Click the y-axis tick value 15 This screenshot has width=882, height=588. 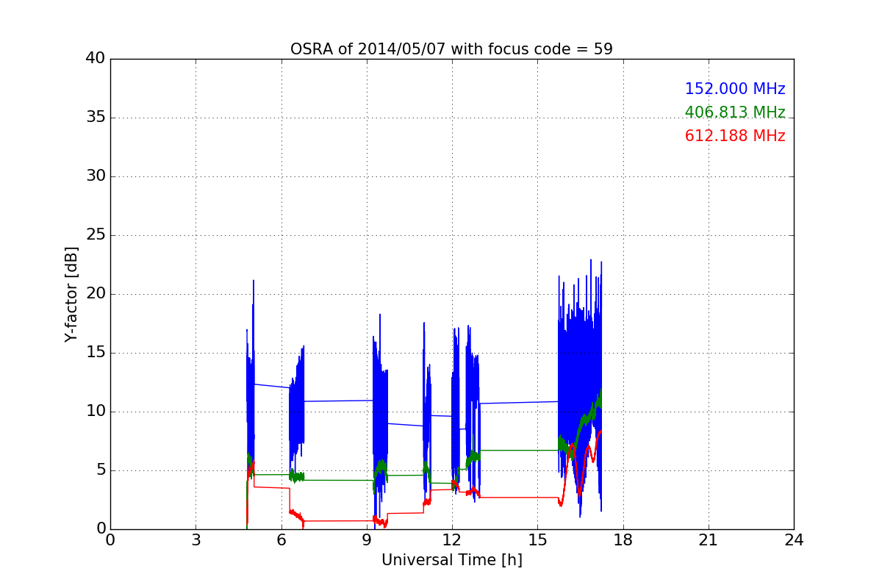95,353
